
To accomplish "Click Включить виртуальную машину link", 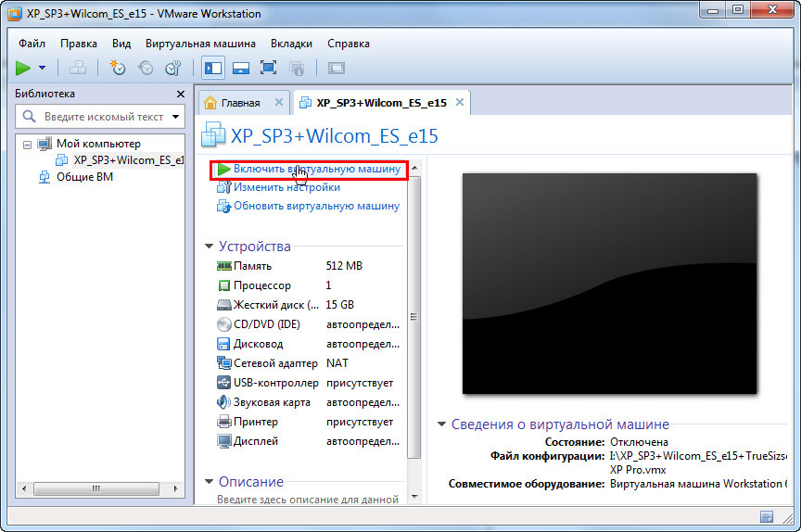I will (x=317, y=169).
